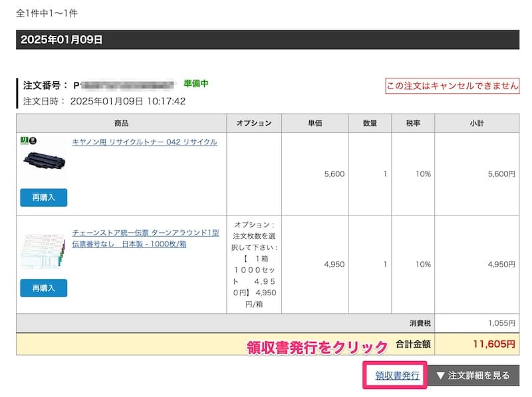Click the 小計 column header

tap(477, 123)
